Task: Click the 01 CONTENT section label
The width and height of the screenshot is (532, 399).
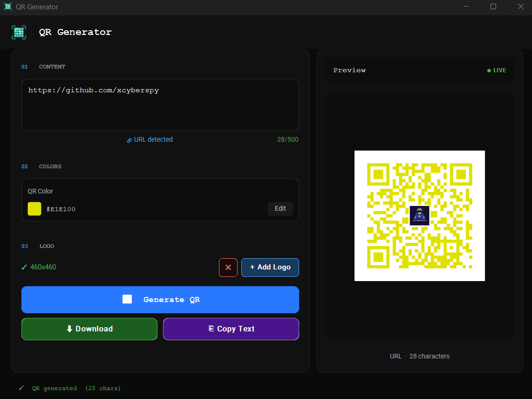Action: pyautogui.click(x=43, y=67)
